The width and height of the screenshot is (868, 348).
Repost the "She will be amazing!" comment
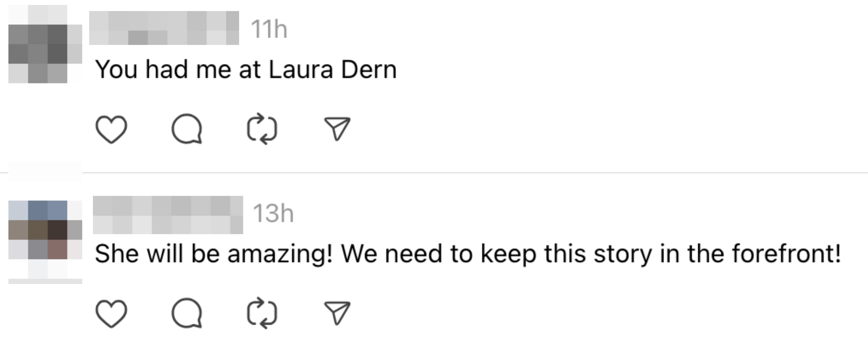coord(262,314)
